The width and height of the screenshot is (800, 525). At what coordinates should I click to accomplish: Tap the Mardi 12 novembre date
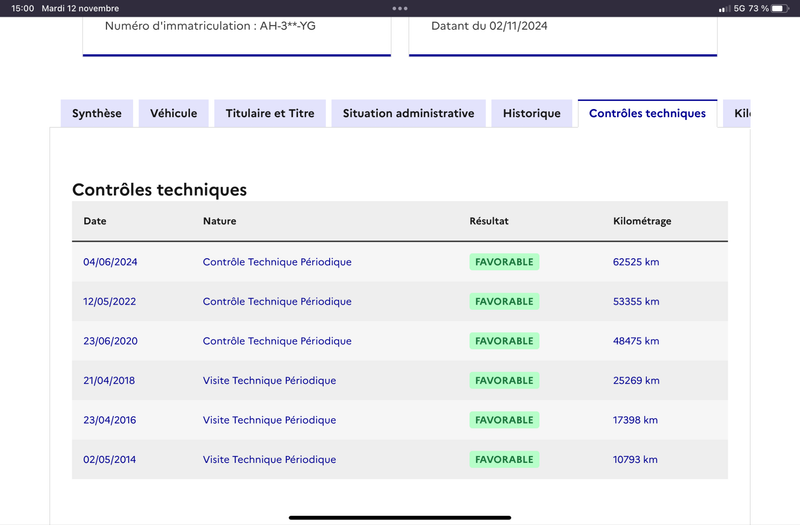(x=80, y=8)
